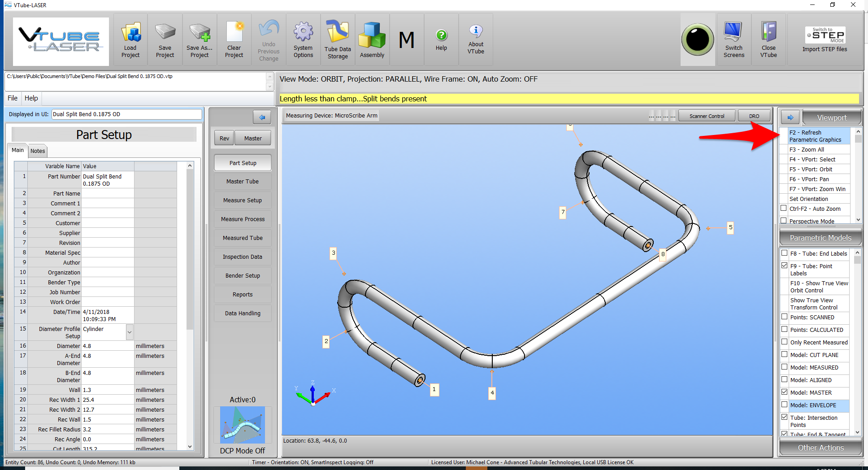This screenshot has height=470, width=868.
Task: Open the Measure Setup menu button
Action: click(x=243, y=200)
